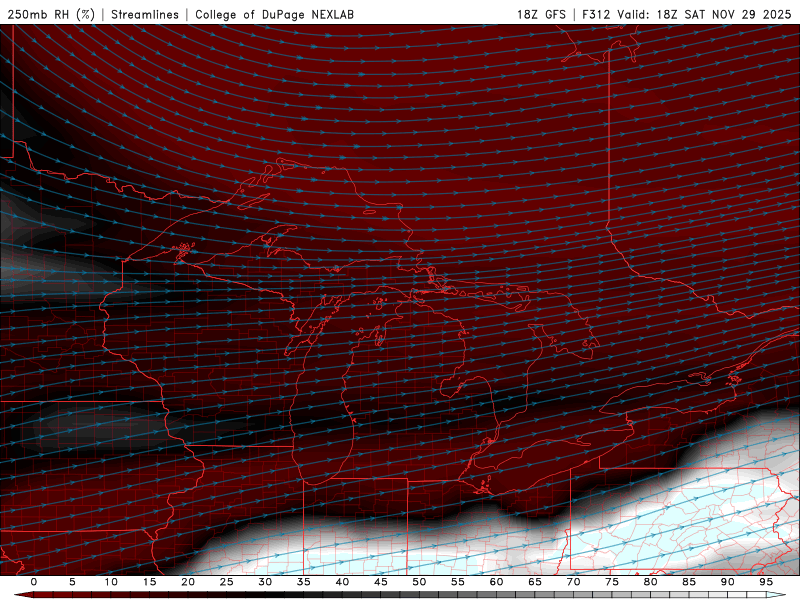Click the "95" value on the color scale
The height and width of the screenshot is (600, 800).
coord(766,582)
